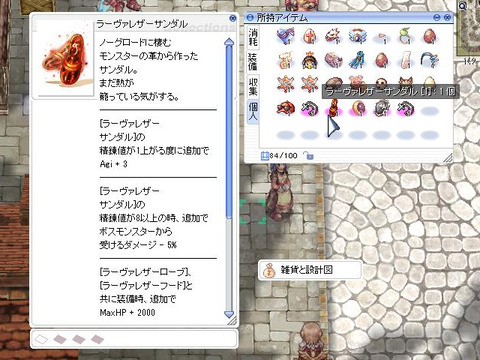
Task: Click the 'Agi + 3' text
Action: [x=113, y=164]
